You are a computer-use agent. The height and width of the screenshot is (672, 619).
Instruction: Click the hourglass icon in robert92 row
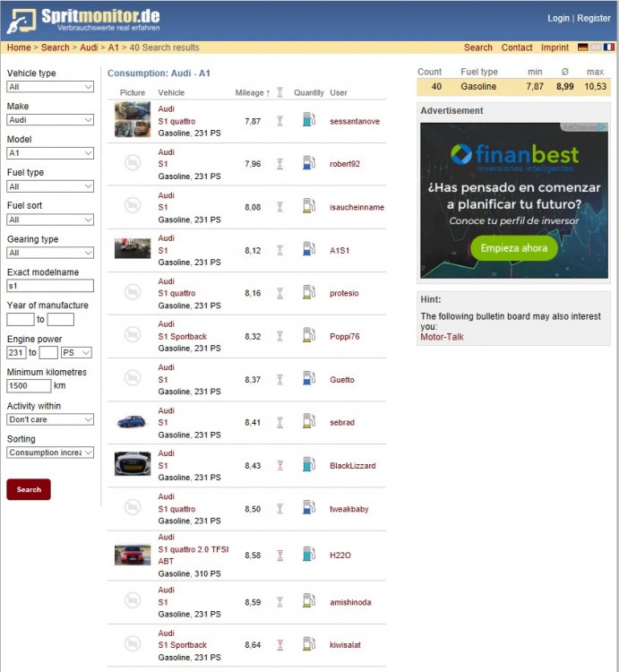[279, 164]
